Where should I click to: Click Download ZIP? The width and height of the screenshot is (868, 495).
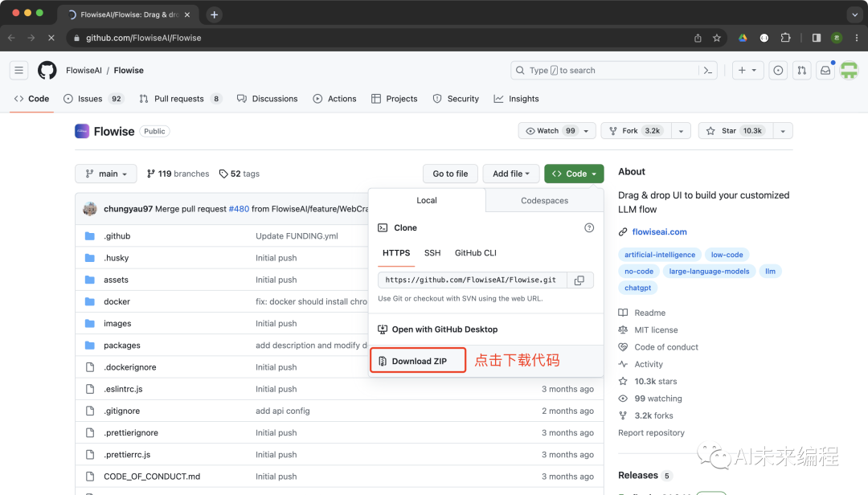(x=418, y=361)
